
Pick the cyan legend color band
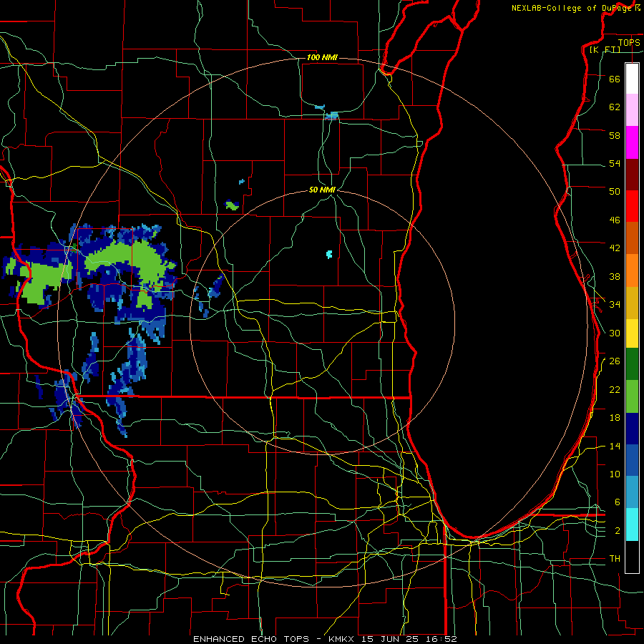click(x=632, y=525)
